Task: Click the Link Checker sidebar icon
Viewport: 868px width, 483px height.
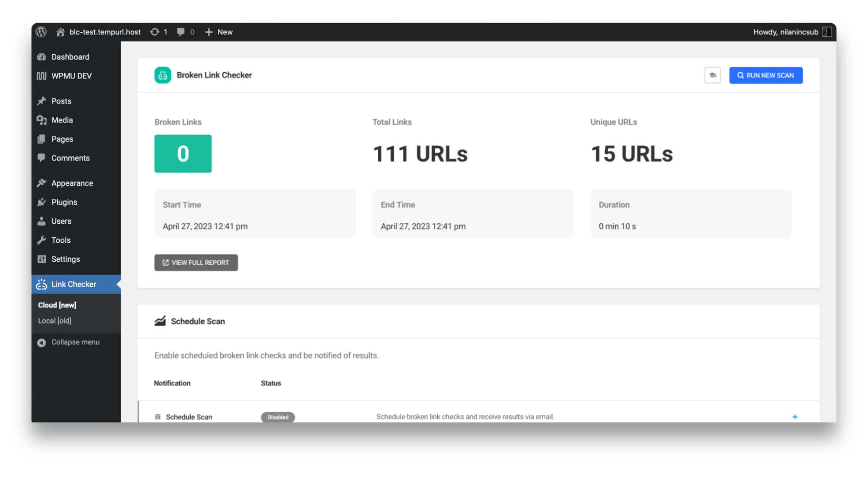Action: point(42,284)
